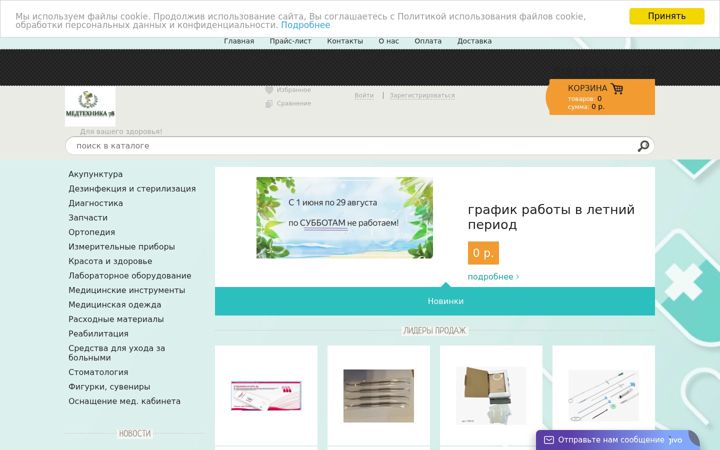The image size is (720, 450).
Task: Click the magnifier search icon
Action: coord(643,146)
